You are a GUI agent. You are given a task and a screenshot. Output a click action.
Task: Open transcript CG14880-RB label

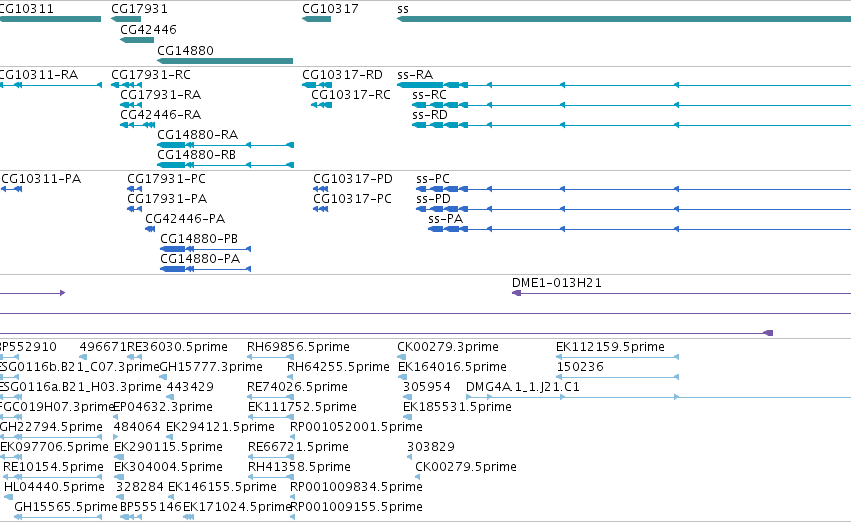(x=196, y=155)
